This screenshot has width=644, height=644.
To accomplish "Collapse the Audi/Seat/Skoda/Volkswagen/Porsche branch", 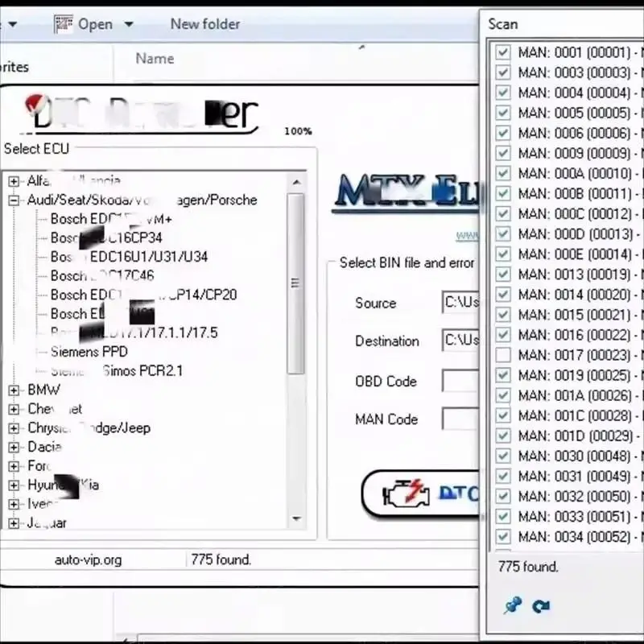I will pos(13,200).
